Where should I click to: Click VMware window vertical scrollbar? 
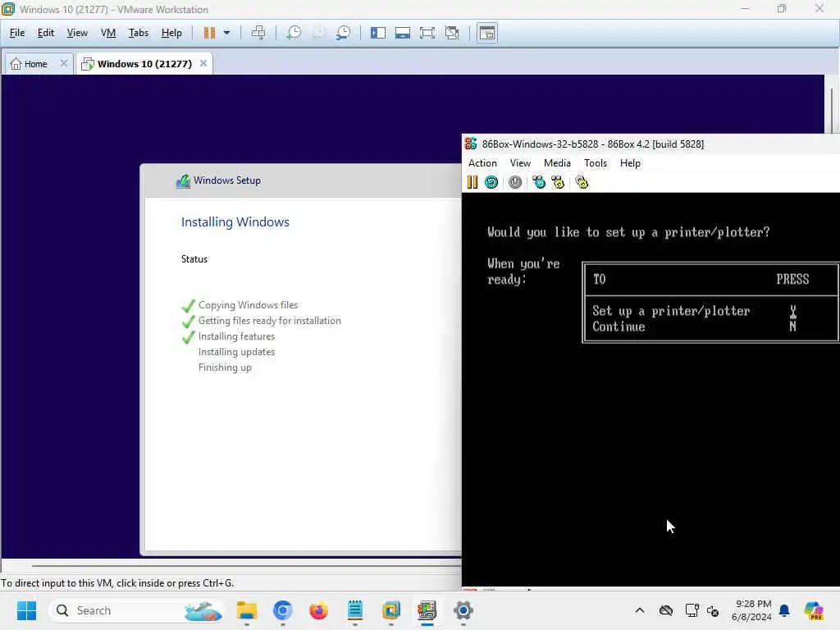pos(832,111)
